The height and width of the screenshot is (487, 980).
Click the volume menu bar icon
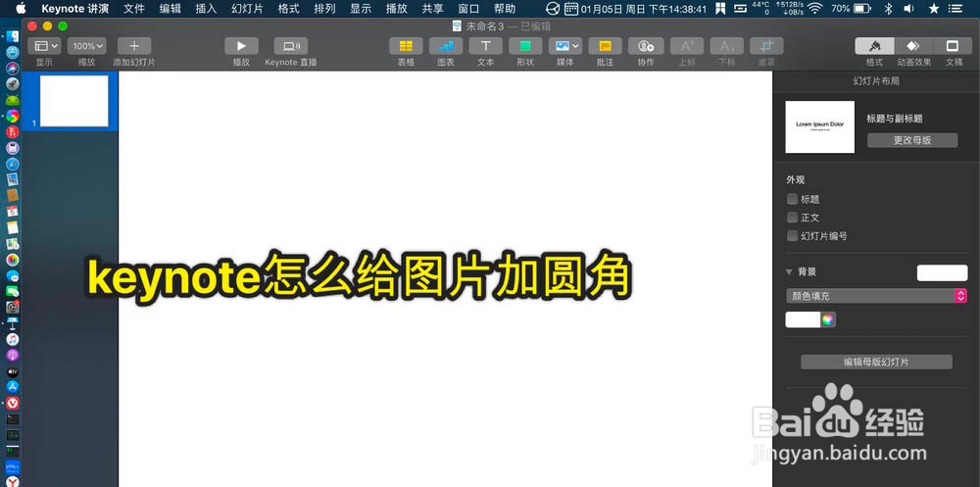tap(908, 9)
